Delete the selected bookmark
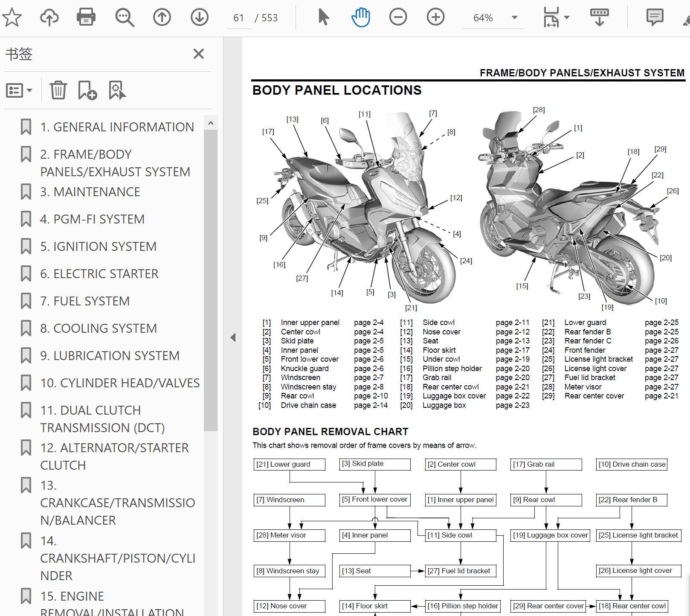This screenshot has height=616, width=690. (x=58, y=90)
